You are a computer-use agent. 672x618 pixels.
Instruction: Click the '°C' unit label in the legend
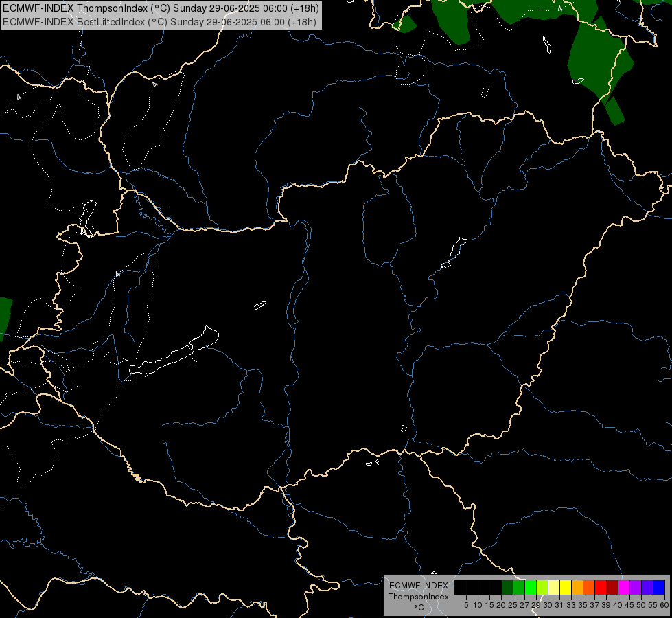419,608
